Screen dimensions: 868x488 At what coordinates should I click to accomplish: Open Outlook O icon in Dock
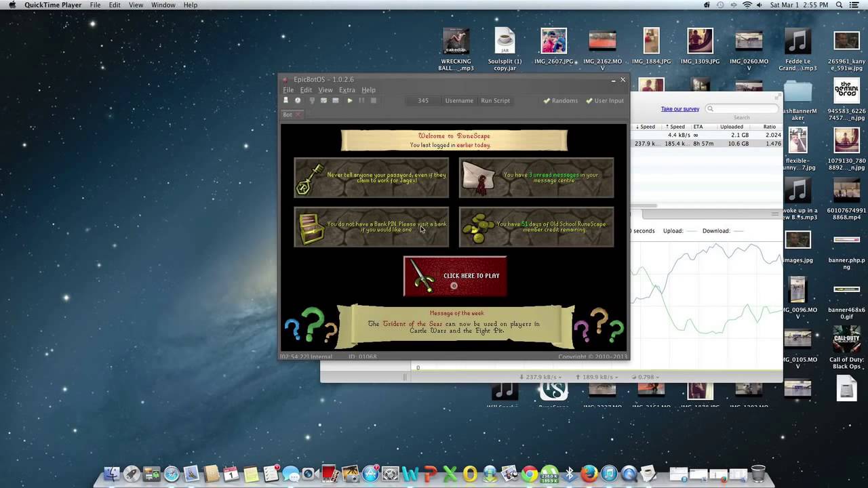[470, 474]
